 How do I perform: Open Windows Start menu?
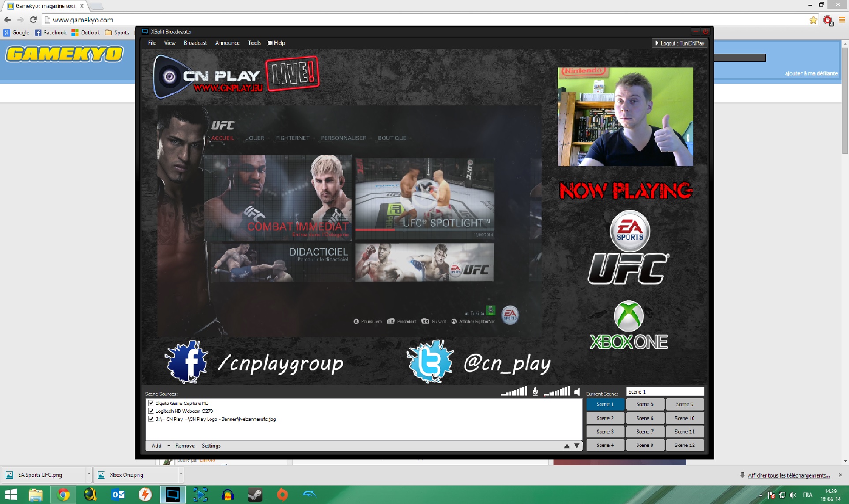11,495
